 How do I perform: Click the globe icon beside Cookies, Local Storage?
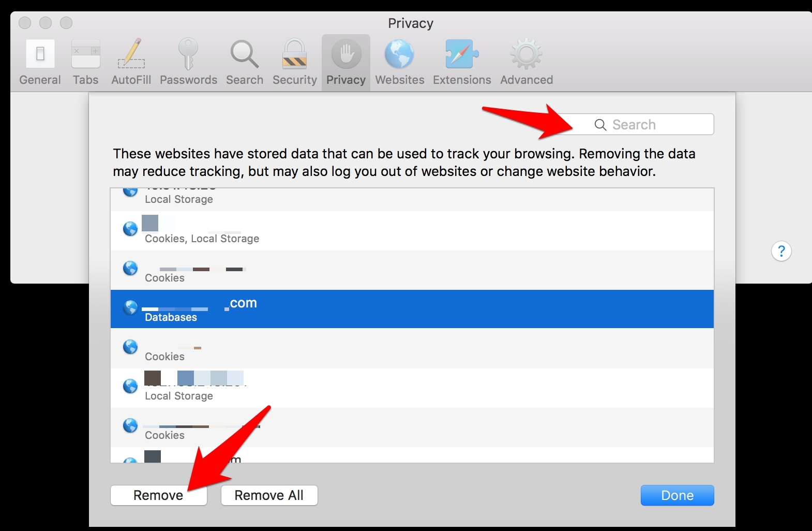[x=130, y=229]
